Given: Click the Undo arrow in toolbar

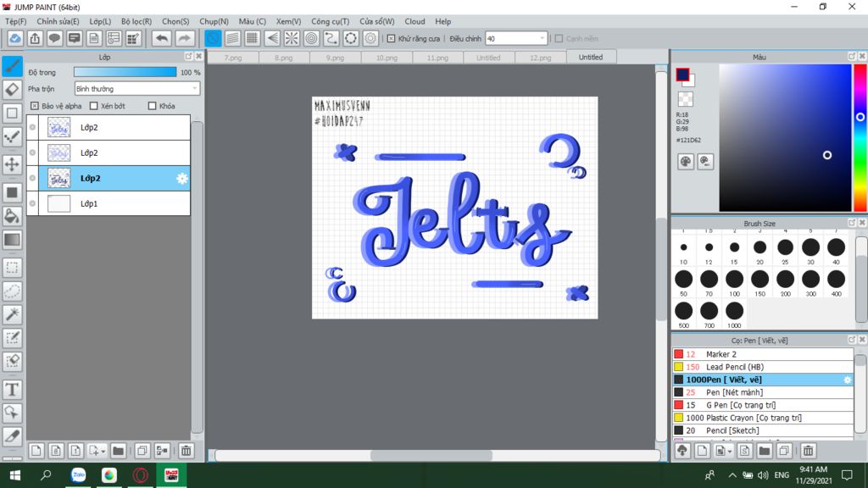Looking at the screenshot, I should [162, 38].
